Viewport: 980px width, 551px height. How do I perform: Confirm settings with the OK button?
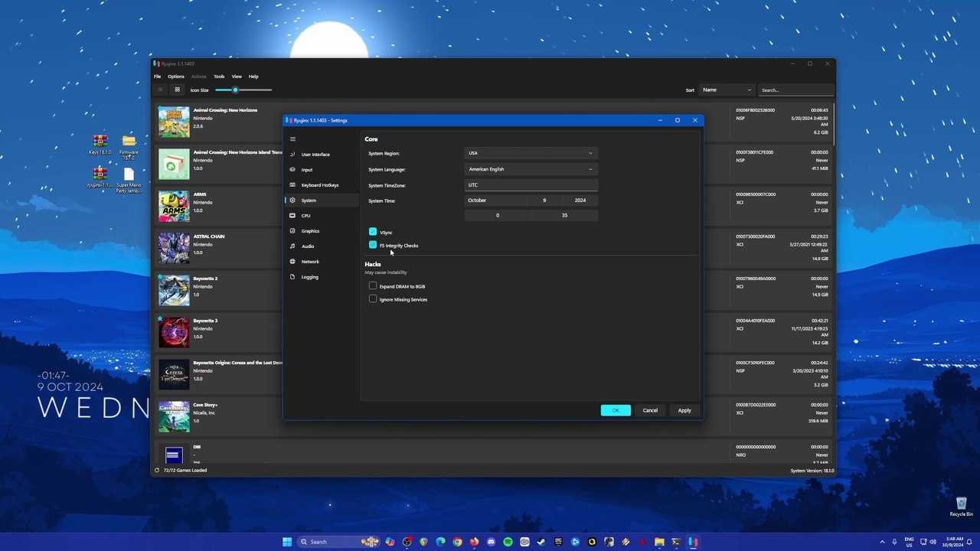[x=616, y=410]
